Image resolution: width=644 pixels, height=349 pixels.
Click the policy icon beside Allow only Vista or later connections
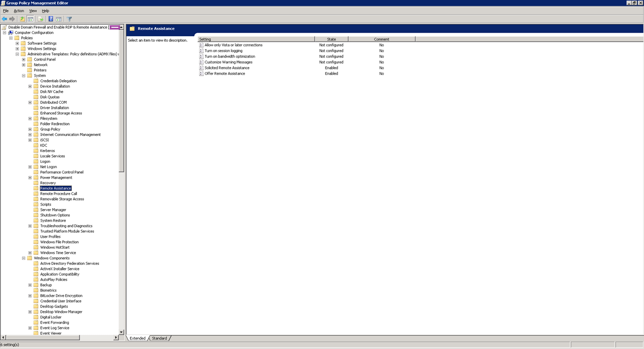pyautogui.click(x=201, y=45)
